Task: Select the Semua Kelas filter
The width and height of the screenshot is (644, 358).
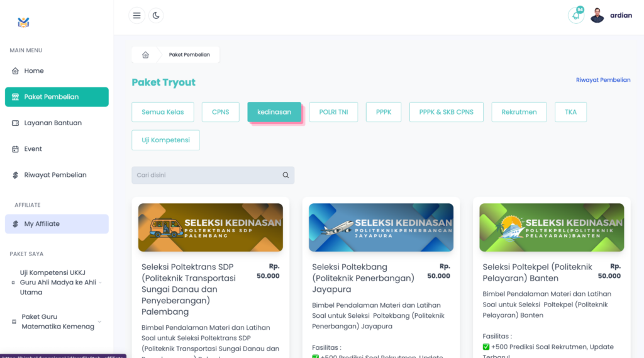Action: (163, 112)
